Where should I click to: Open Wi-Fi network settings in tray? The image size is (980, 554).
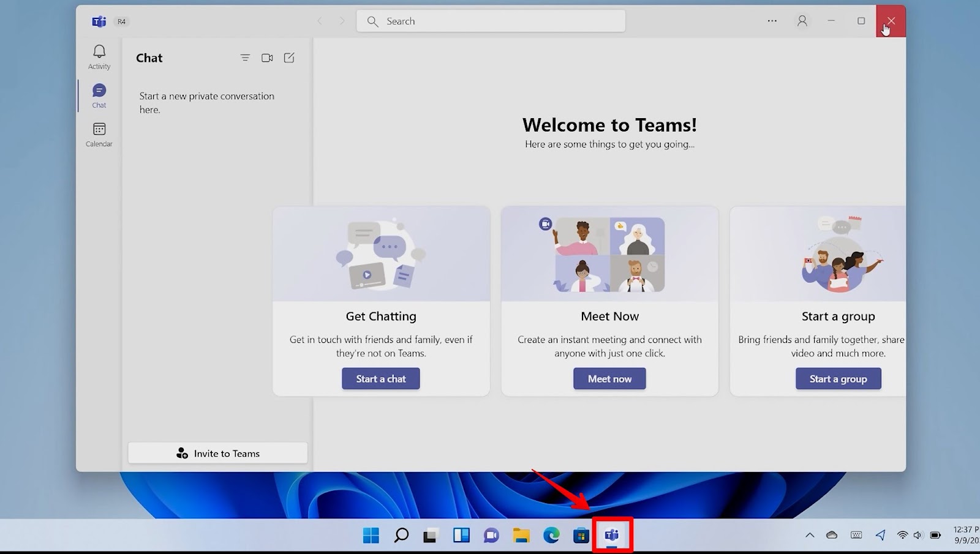(902, 535)
